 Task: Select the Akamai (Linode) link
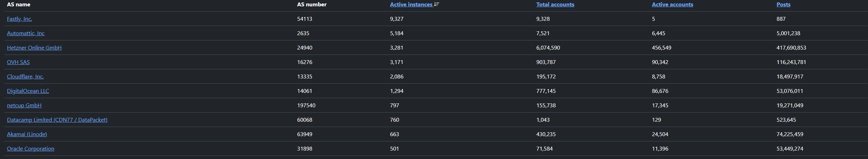pos(27,134)
